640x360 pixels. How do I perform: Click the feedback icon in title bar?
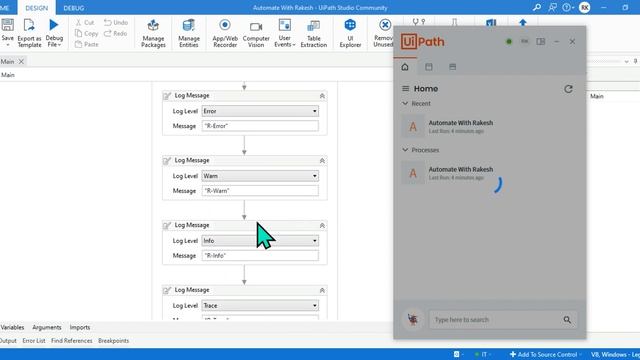[552, 7]
